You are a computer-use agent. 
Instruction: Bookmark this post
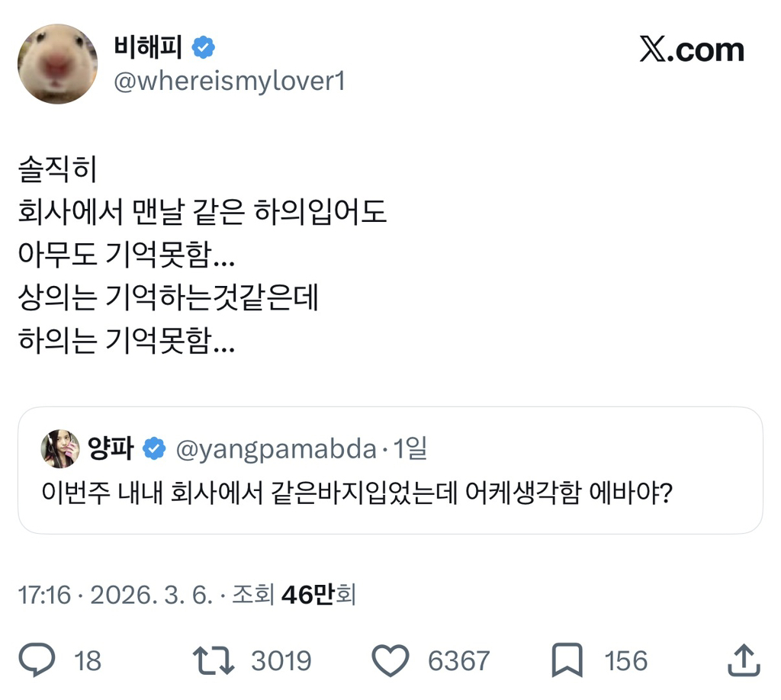tap(569, 660)
